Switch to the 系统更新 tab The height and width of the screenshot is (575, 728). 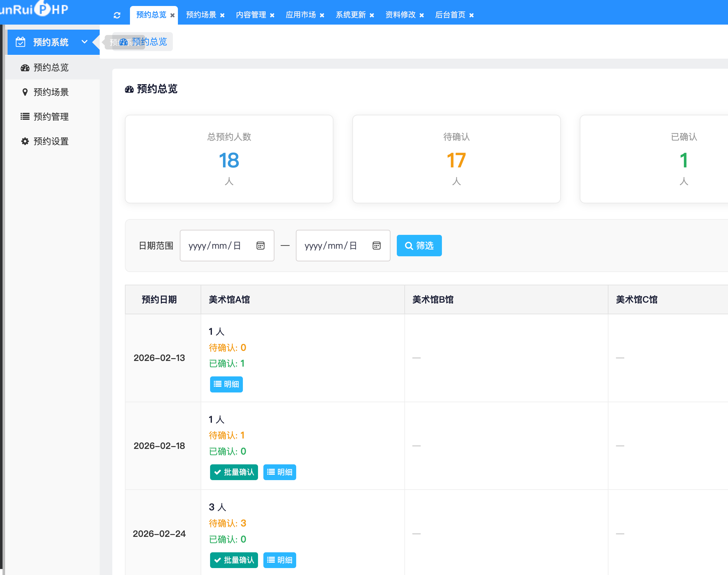pos(350,15)
